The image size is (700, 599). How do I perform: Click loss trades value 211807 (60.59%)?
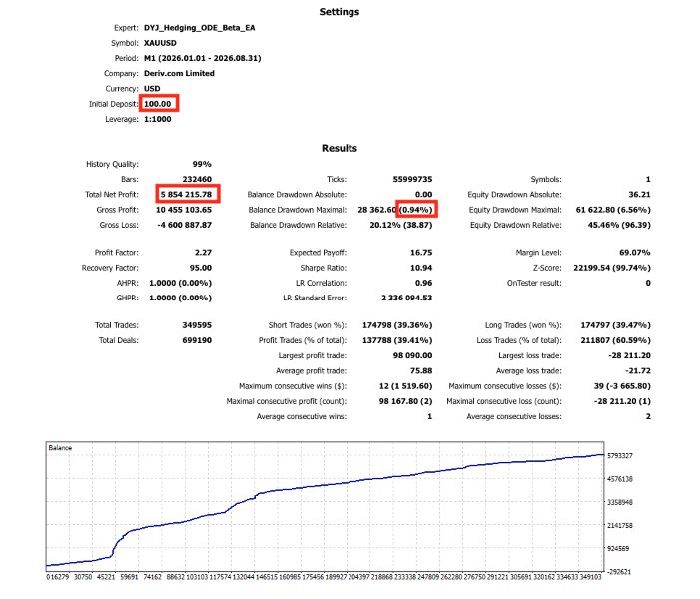point(616,340)
